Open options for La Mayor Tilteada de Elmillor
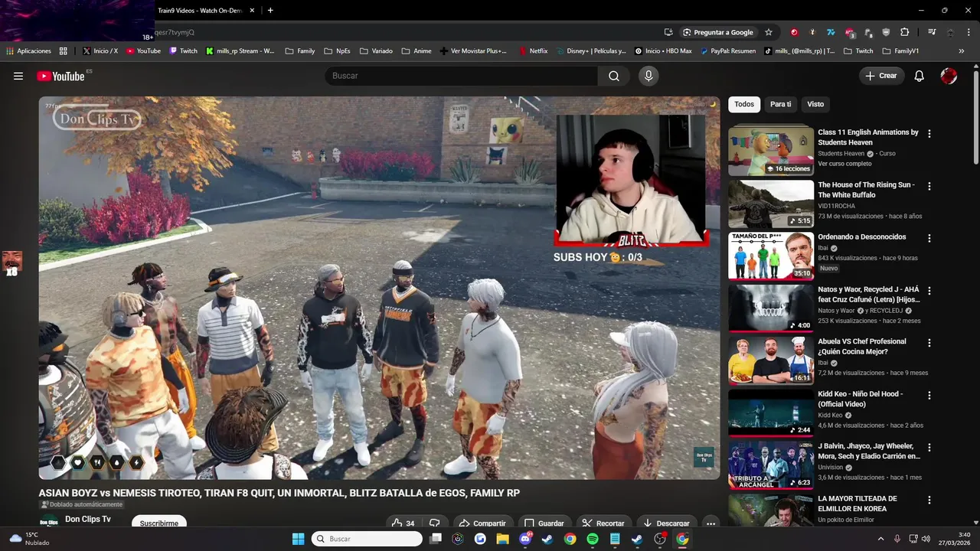The image size is (980, 551). [929, 500]
